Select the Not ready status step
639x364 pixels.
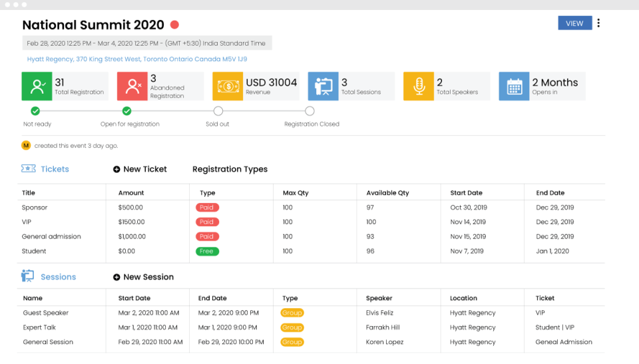coord(35,111)
